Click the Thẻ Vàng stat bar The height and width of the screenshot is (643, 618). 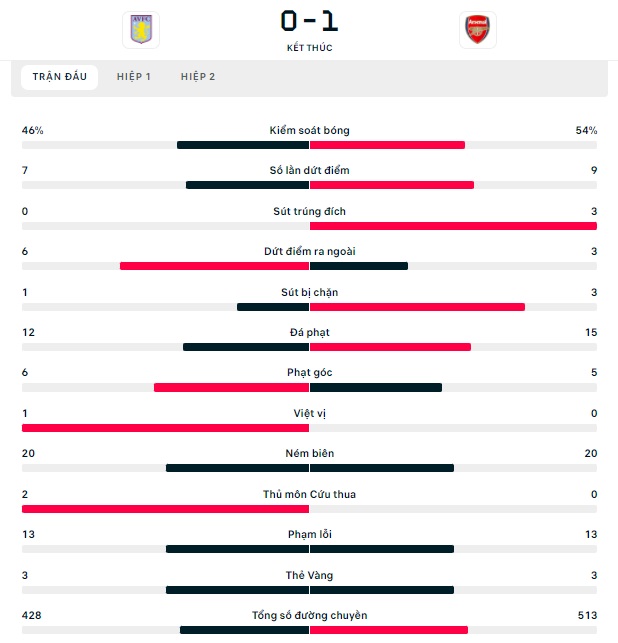coord(309,591)
